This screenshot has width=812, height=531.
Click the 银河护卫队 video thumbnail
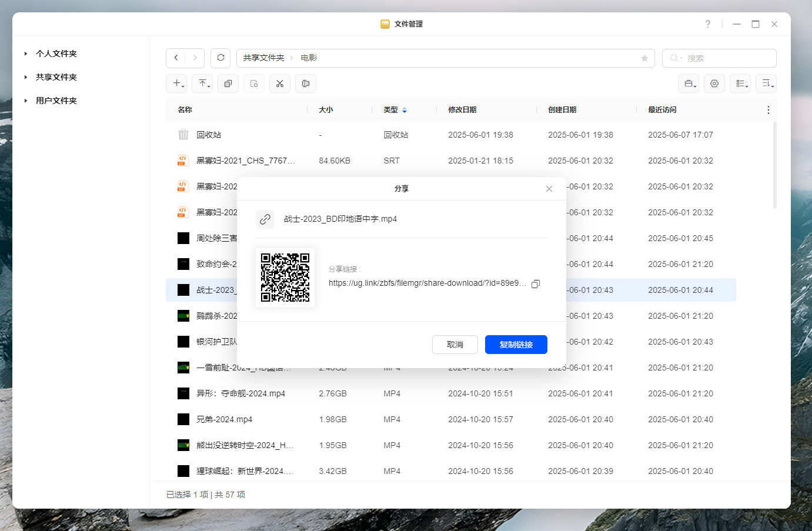click(183, 342)
